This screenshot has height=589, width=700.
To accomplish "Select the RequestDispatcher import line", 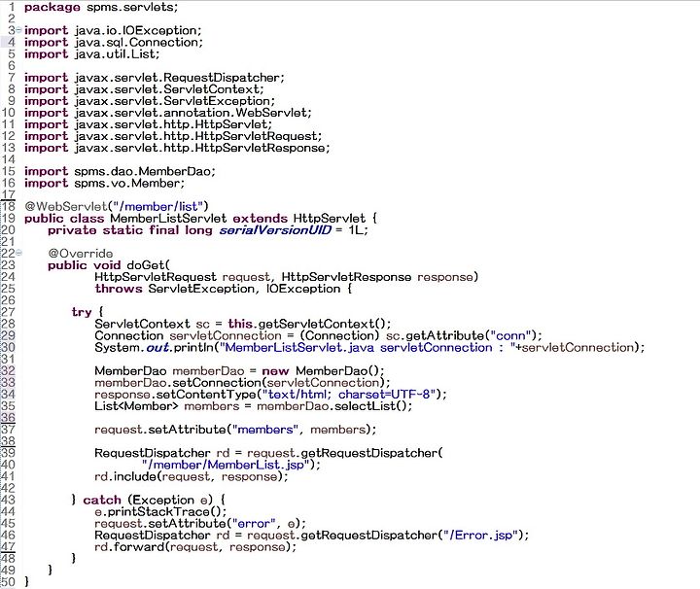I will click(154, 78).
